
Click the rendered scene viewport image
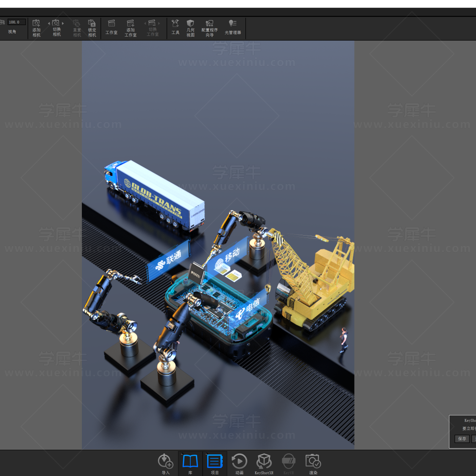click(x=218, y=245)
